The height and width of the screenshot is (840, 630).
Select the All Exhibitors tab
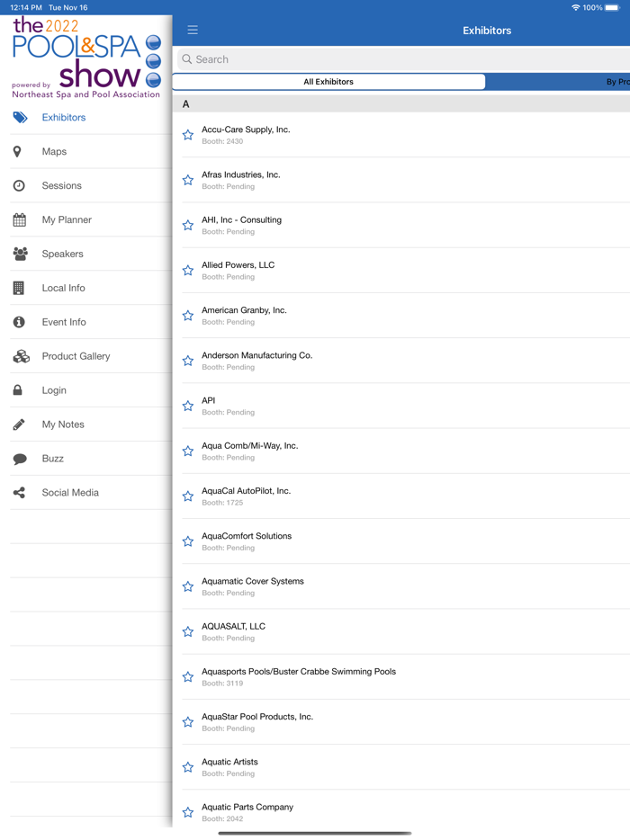click(328, 82)
